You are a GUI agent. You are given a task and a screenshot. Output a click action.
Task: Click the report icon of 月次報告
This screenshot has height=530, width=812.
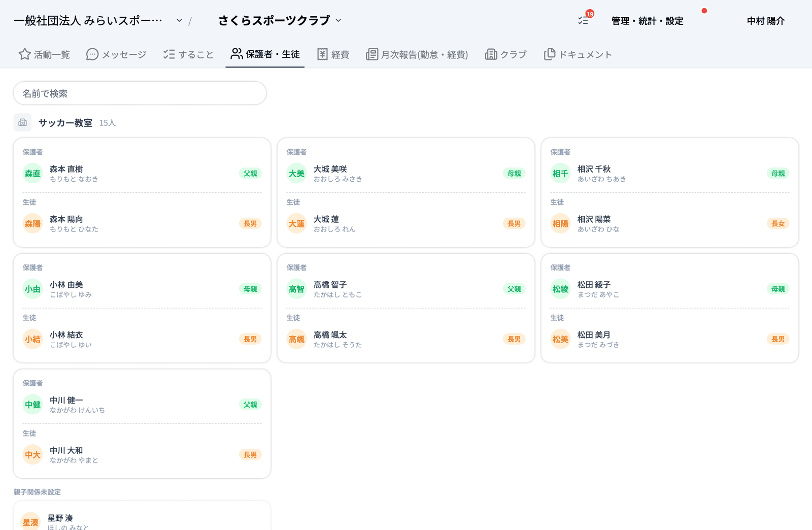(x=372, y=54)
